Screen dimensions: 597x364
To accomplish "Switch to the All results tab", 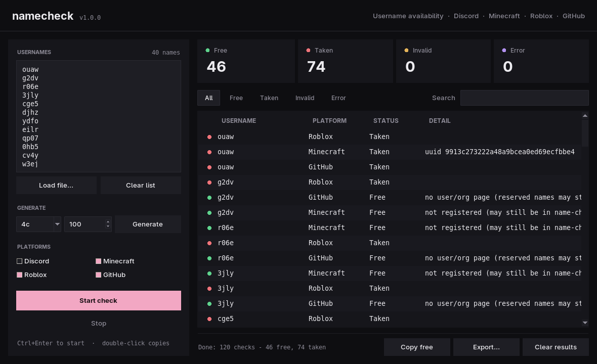I will (208, 98).
